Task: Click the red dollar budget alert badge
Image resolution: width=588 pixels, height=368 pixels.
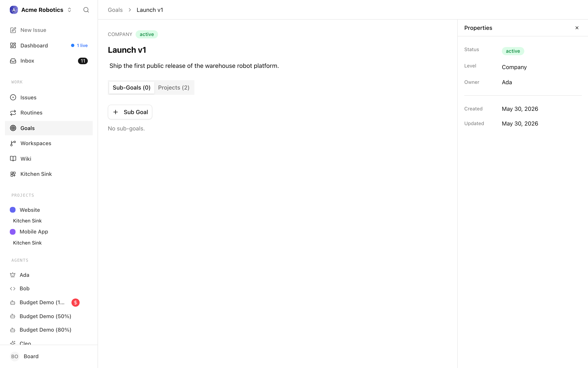Action: pos(76,302)
